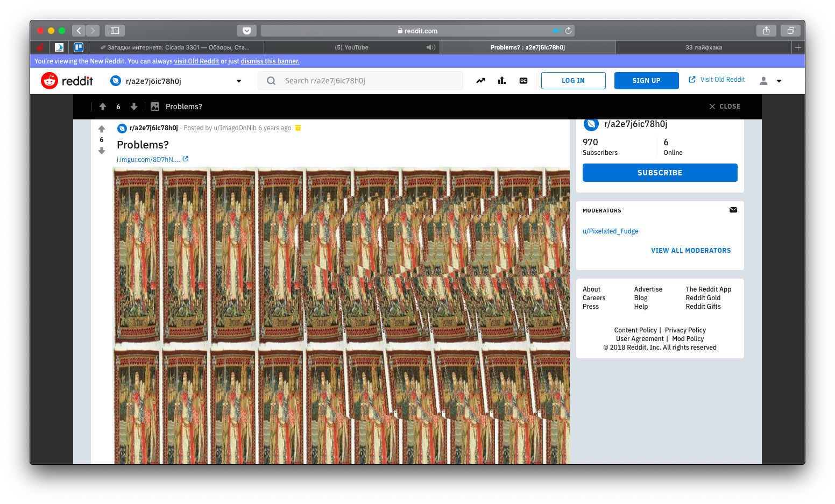Screen dimensions: 835x504
Task: Switch to the Cicada 3301 tab
Action: [176, 47]
